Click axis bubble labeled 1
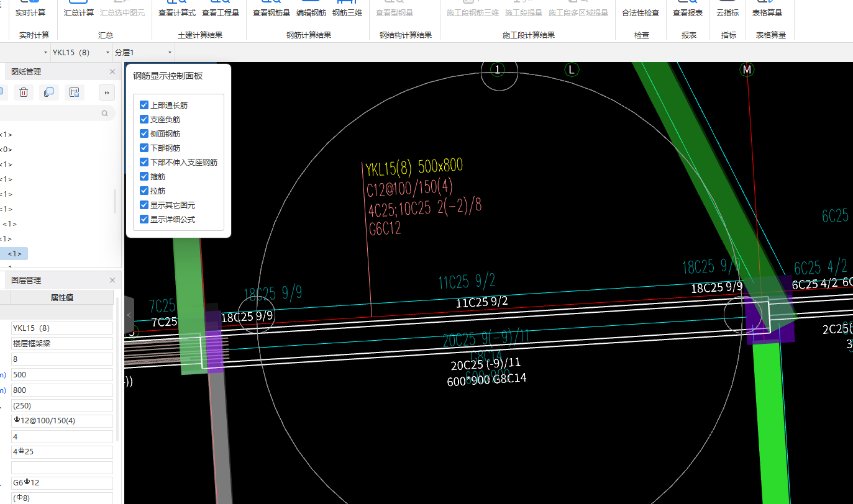Viewport: 853px width, 504px height. point(497,69)
